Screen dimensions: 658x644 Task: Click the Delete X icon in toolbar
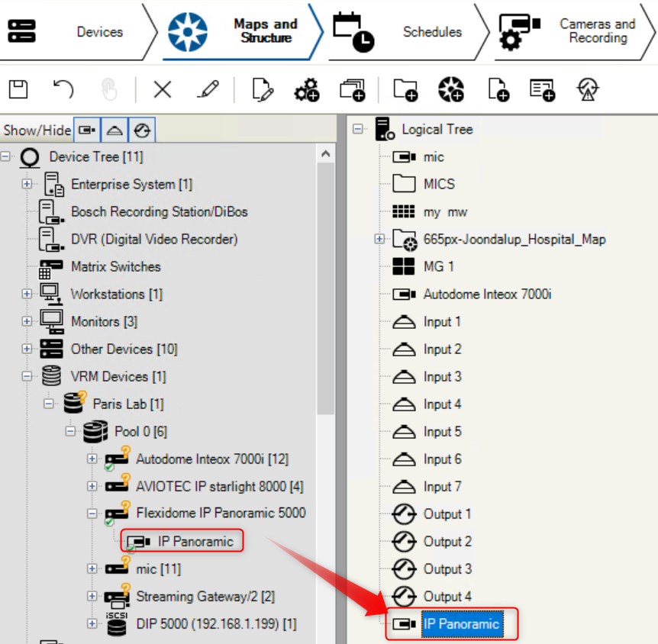162,90
